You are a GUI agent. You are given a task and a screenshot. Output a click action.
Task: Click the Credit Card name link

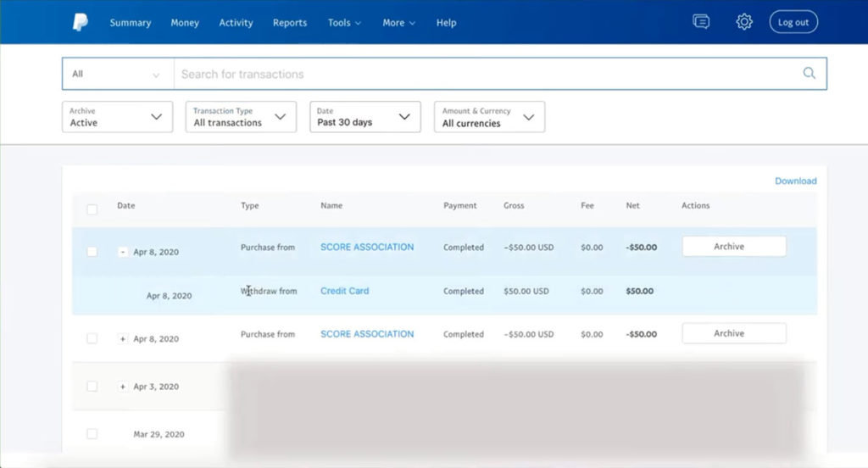click(x=344, y=291)
